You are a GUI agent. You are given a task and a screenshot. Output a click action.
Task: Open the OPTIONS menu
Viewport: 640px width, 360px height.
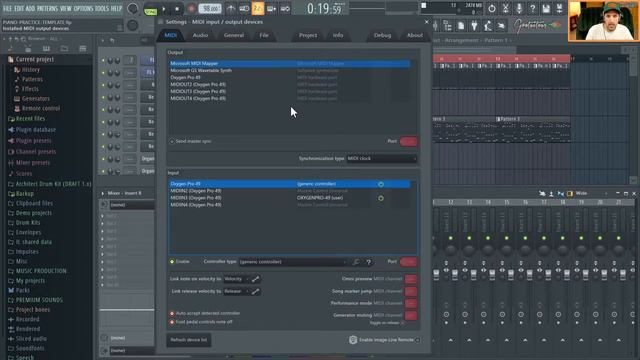[x=83, y=9]
